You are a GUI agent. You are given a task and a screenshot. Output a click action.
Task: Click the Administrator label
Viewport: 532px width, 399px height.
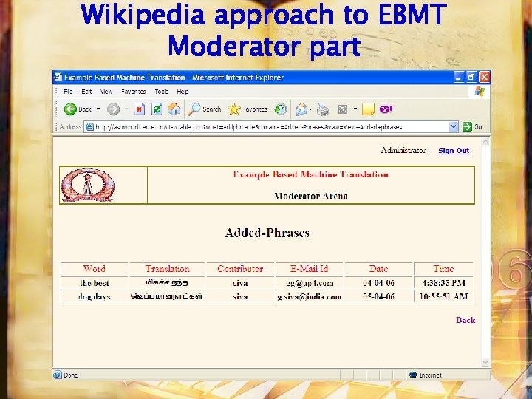[403, 150]
